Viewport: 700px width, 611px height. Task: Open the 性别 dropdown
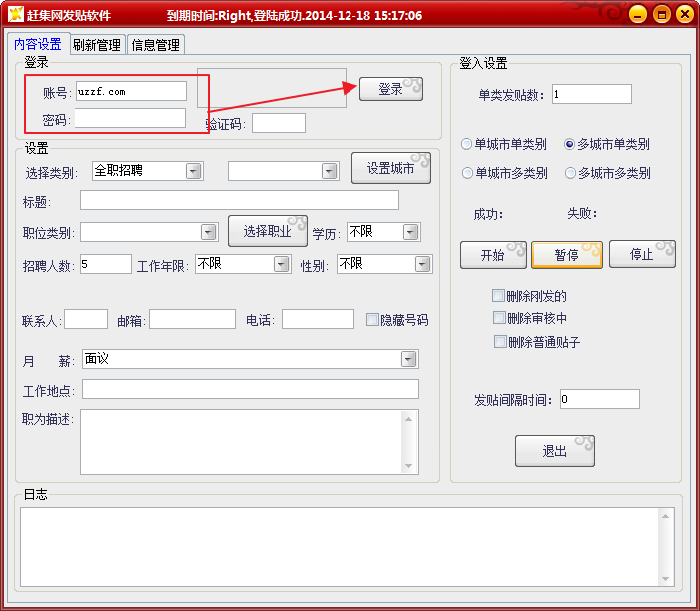(422, 264)
